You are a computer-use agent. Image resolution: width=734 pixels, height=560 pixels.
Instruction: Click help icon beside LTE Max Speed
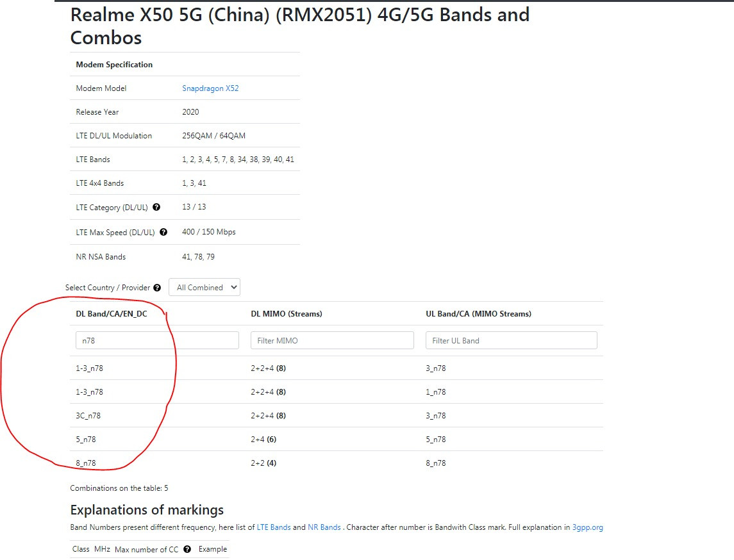click(x=163, y=231)
